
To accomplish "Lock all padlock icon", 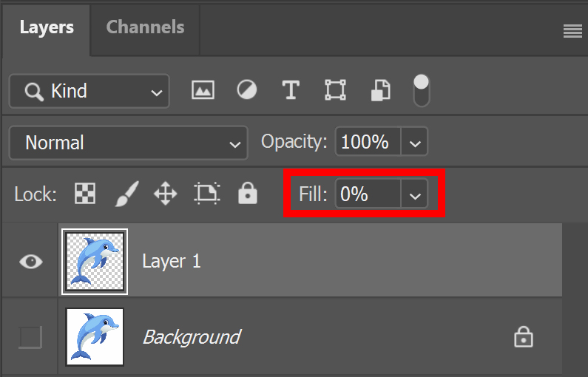I will [248, 194].
